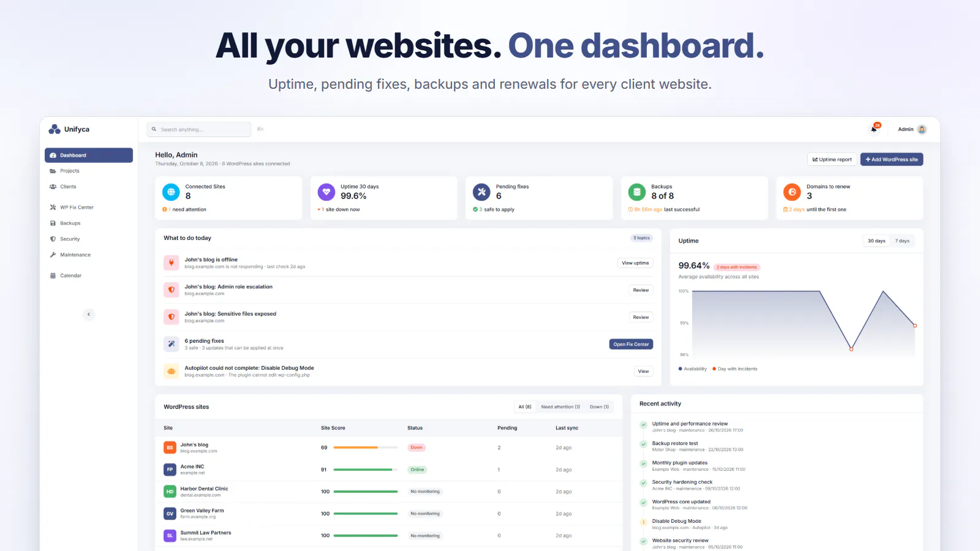
Task: Click Disable Debug Mode warning icon
Action: (x=643, y=522)
